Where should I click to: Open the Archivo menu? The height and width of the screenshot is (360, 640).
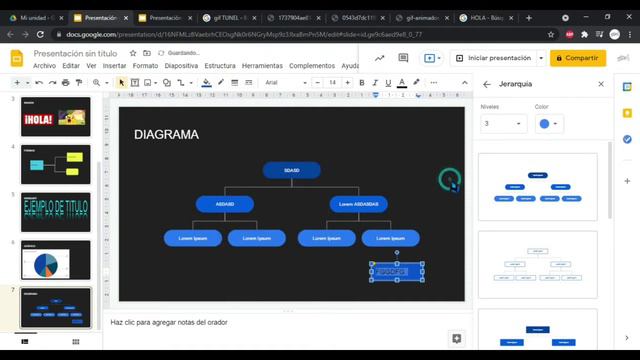point(44,66)
